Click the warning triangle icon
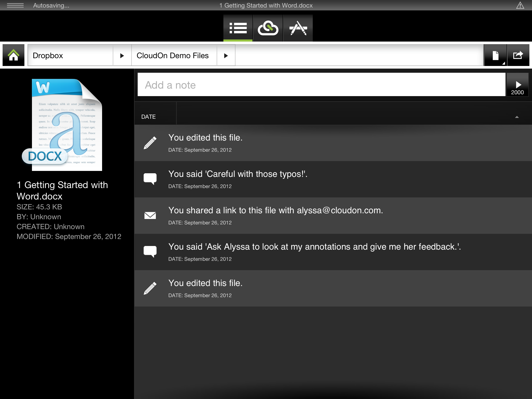This screenshot has height=399, width=532. (520, 5)
